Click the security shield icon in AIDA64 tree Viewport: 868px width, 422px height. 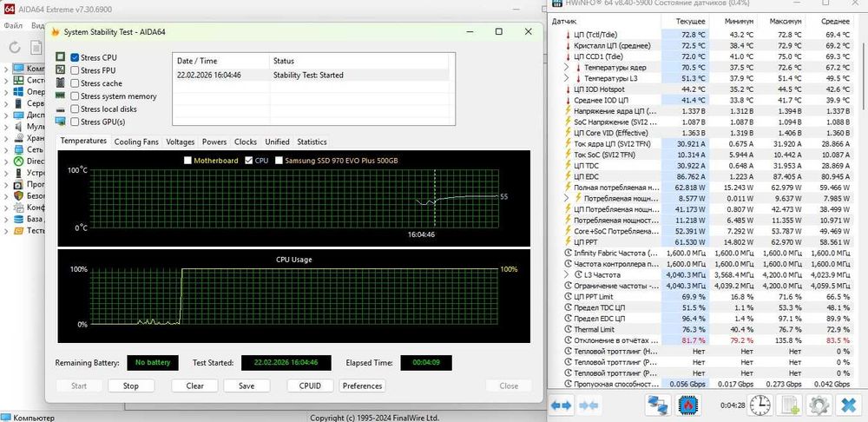pyautogui.click(x=18, y=195)
